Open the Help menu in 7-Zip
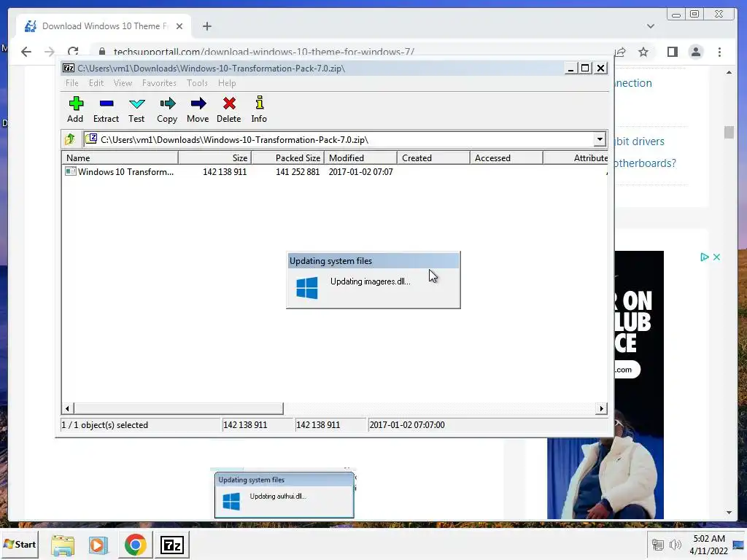Image resolution: width=747 pixels, height=560 pixels. (x=227, y=83)
